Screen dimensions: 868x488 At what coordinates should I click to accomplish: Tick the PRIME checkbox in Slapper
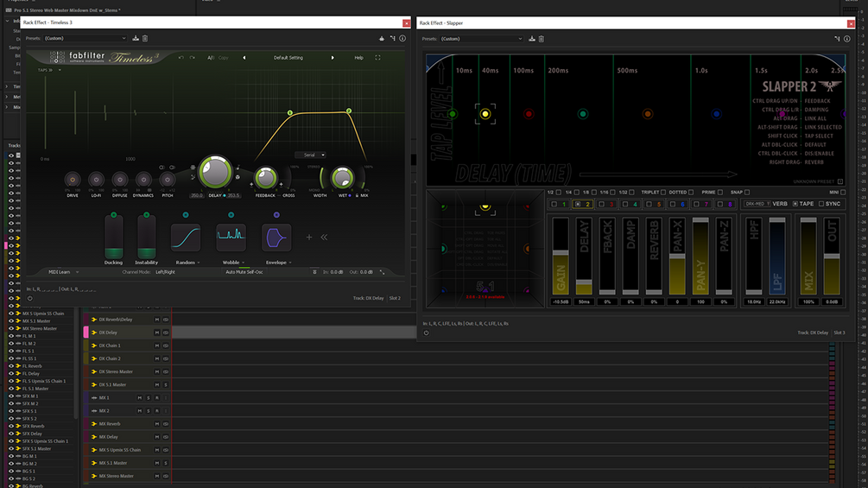coord(720,193)
